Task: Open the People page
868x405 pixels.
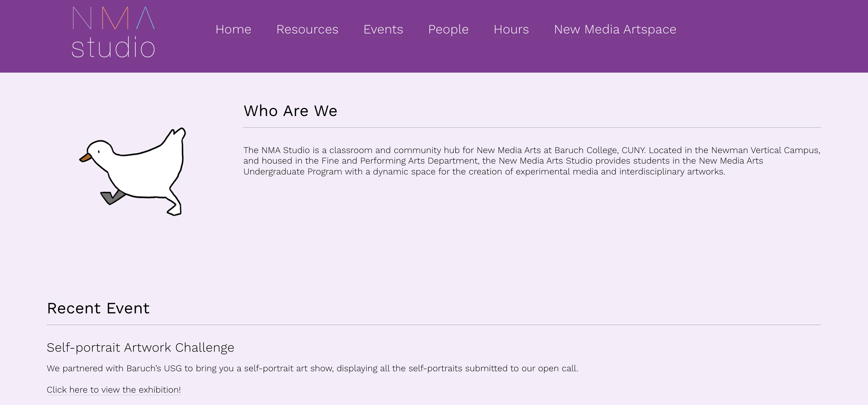Action: tap(448, 29)
